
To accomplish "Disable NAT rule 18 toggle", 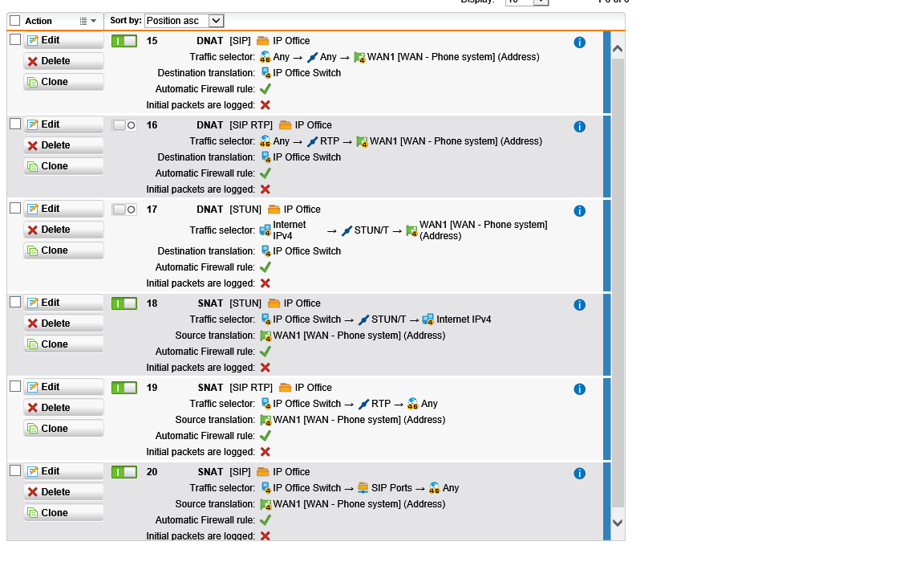I will (x=124, y=303).
